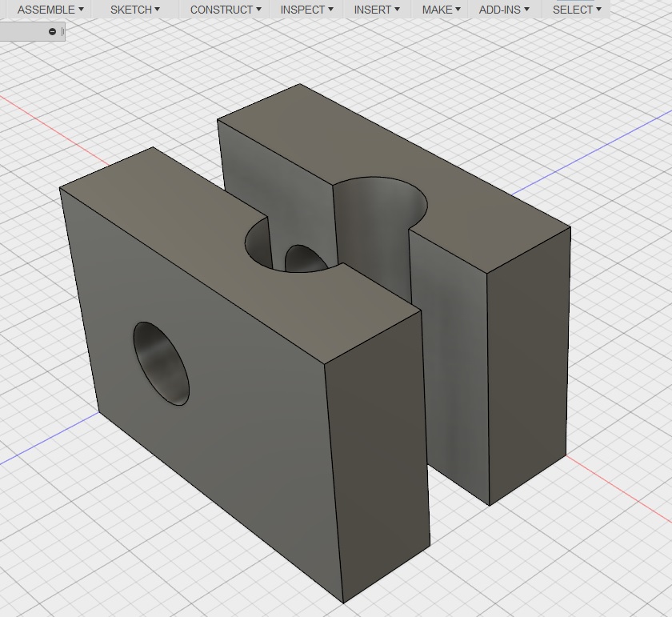Open the SELECT toolbar menu
Image resolution: width=672 pixels, height=617 pixels.
(576, 10)
